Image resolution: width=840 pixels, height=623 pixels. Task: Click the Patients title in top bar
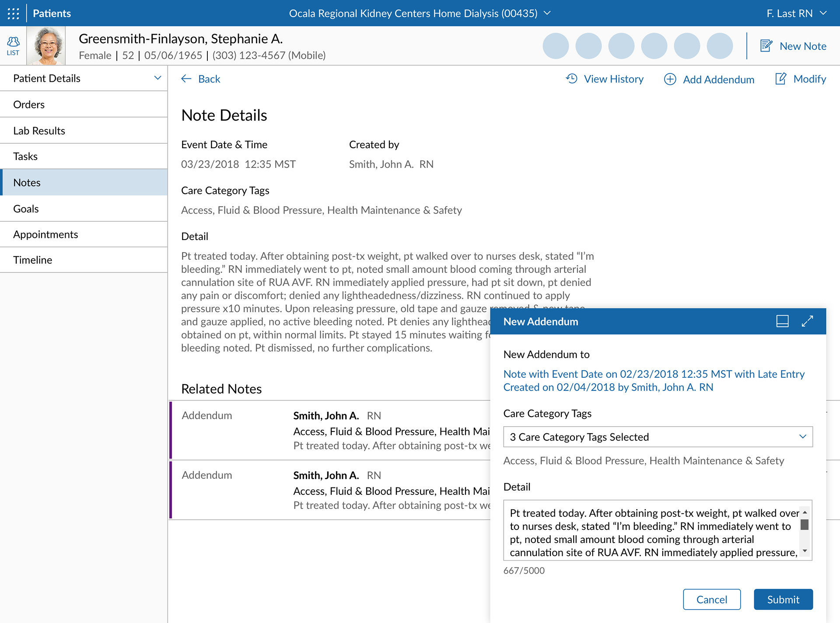pyautogui.click(x=52, y=13)
